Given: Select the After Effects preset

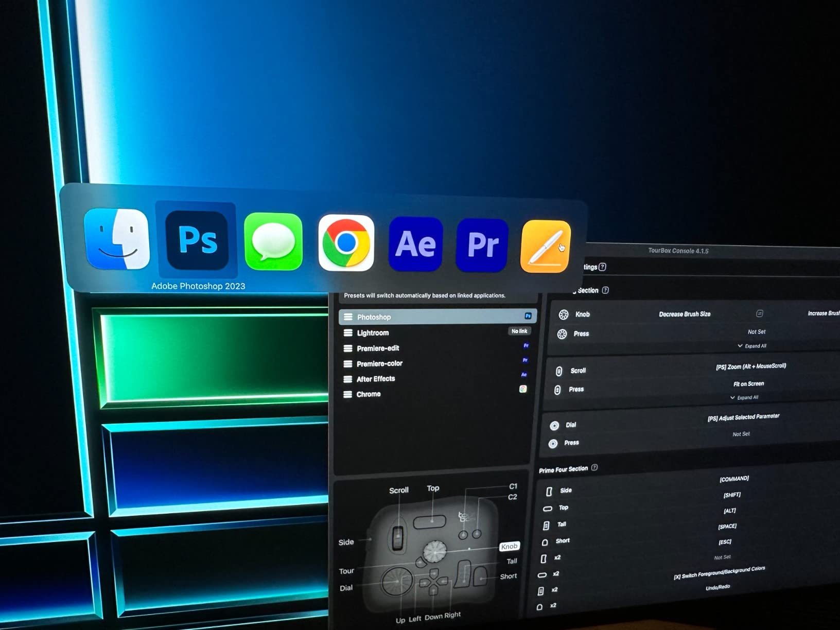Looking at the screenshot, I should point(376,379).
